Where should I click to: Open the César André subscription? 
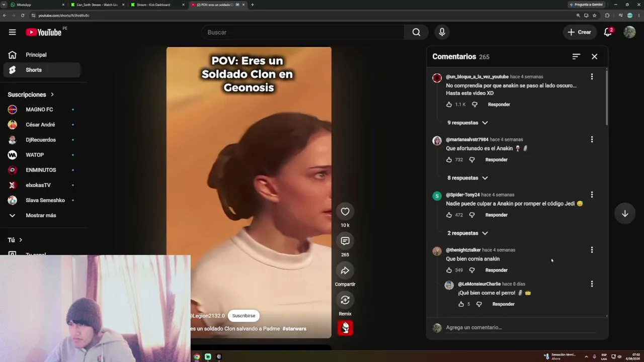tap(42, 125)
